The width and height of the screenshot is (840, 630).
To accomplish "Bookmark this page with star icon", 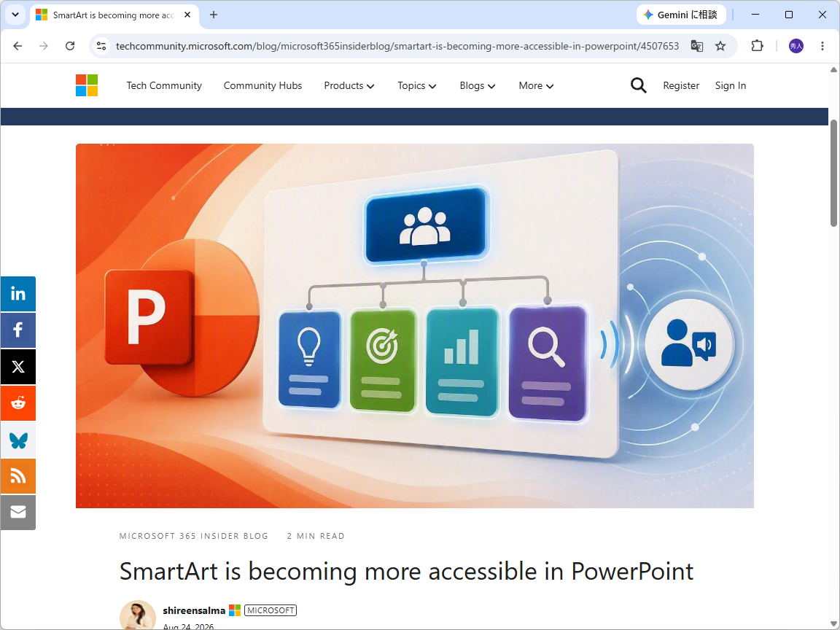I will pyautogui.click(x=720, y=46).
